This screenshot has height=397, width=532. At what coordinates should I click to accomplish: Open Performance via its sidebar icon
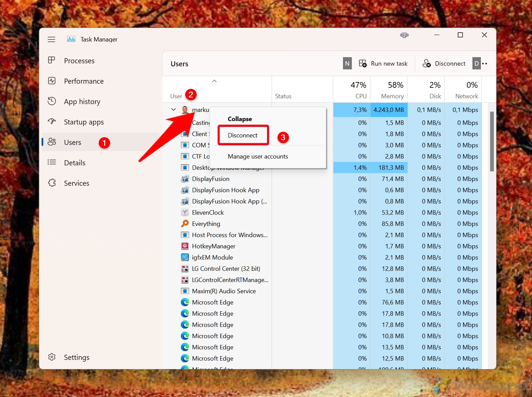[x=52, y=81]
